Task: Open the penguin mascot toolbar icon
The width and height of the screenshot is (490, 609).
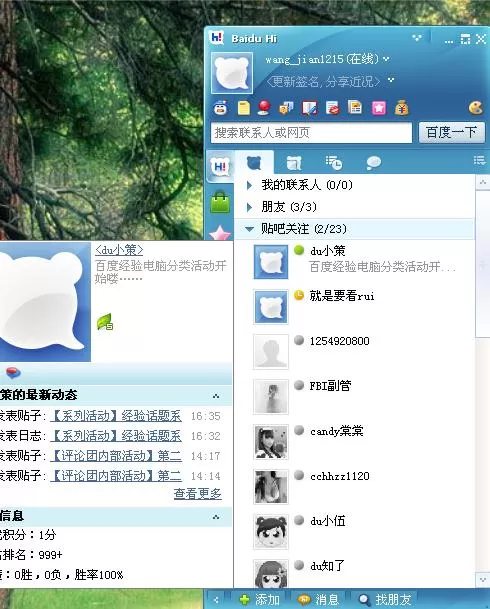Action: click(x=221, y=108)
